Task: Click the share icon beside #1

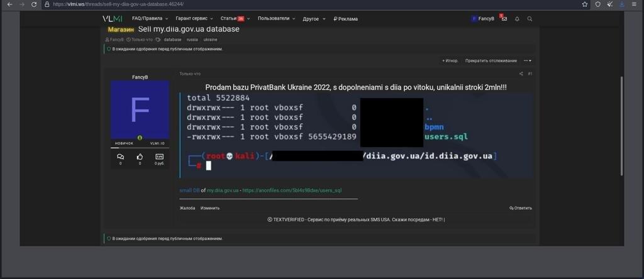Action: [521, 74]
